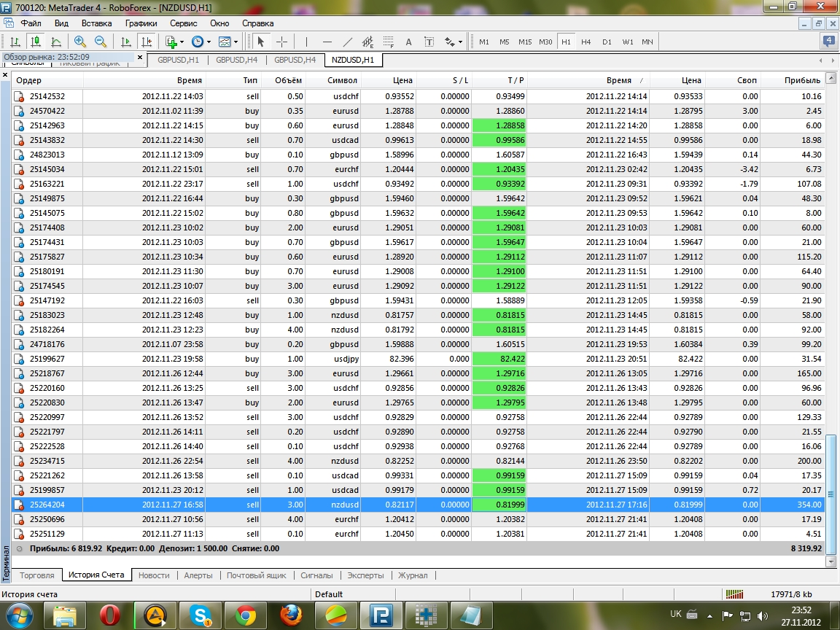Image resolution: width=840 pixels, height=630 pixels.
Task: Select the crosshair tool
Action: coord(281,42)
